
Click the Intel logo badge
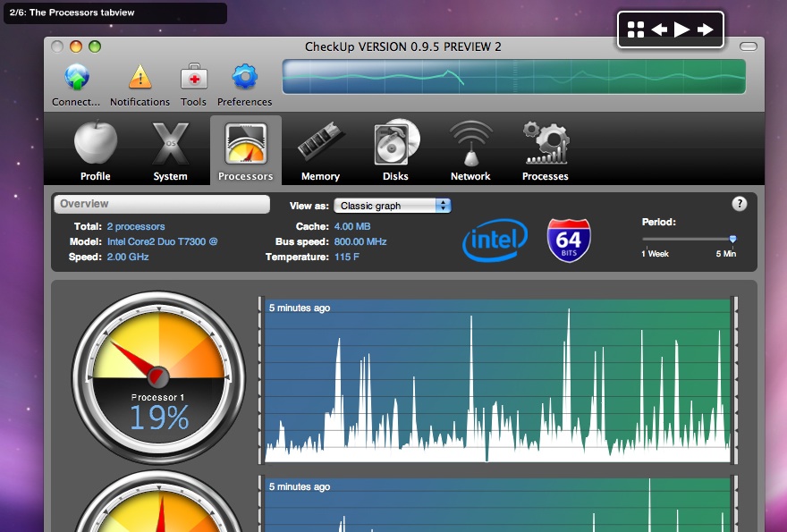[x=495, y=240]
